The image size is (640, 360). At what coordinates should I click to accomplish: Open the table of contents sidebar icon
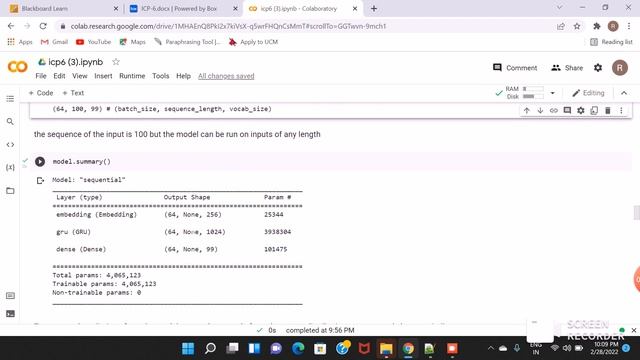click(10, 99)
